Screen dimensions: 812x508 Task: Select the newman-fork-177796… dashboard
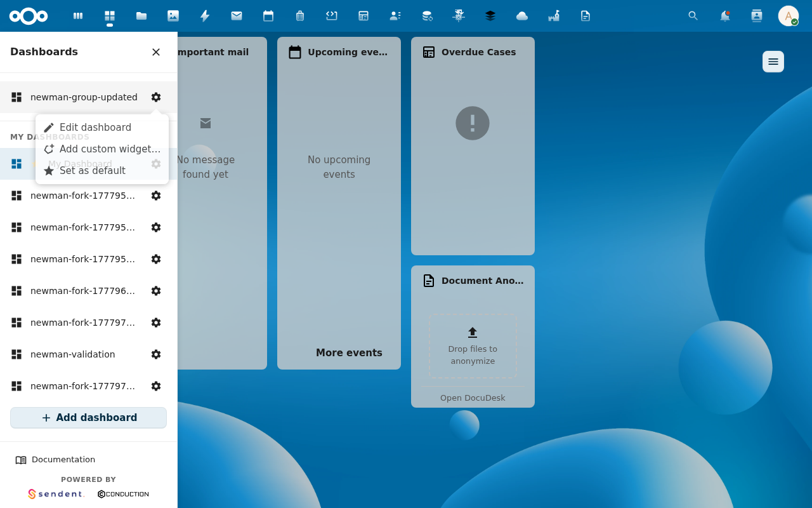(x=82, y=291)
